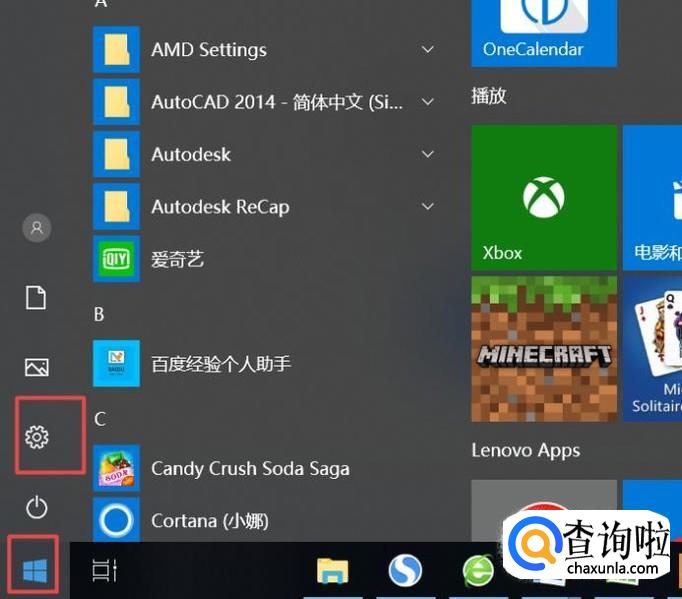Open the Pictures sidebar icon
The height and width of the screenshot is (599, 682).
37,367
